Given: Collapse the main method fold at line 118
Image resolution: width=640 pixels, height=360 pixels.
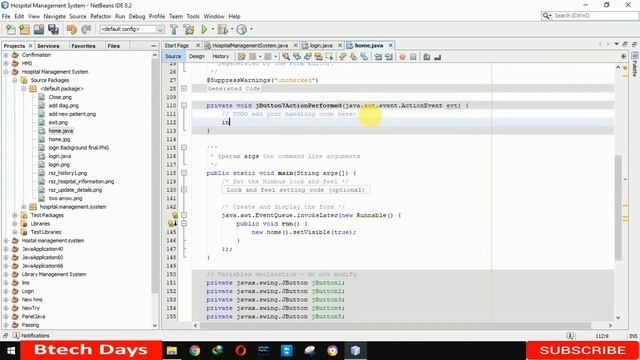Looking at the screenshot, I should pyautogui.click(x=184, y=173).
